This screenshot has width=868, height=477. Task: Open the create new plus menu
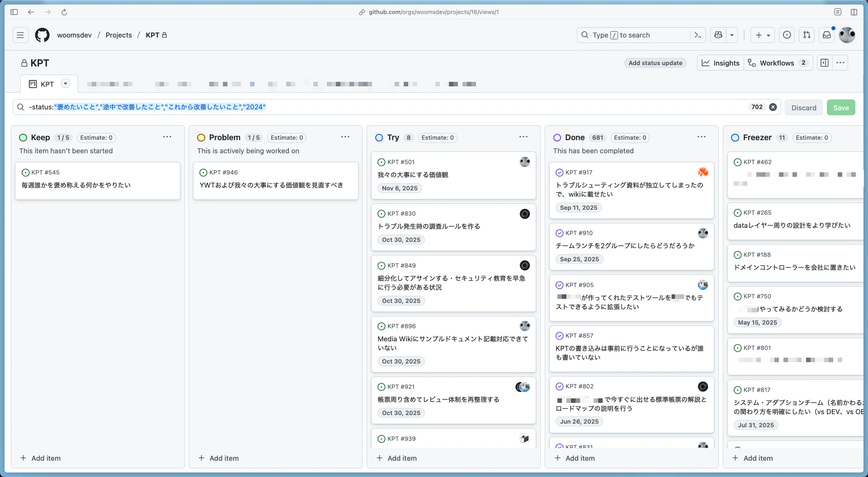[763, 35]
